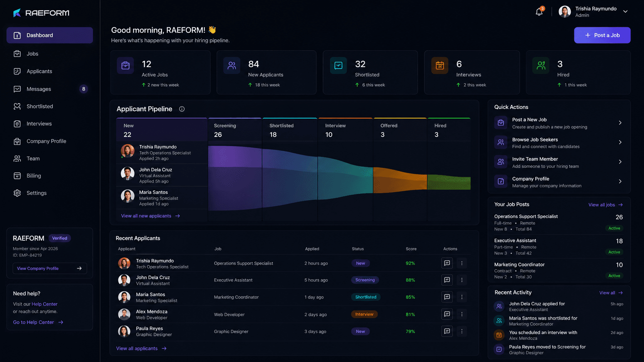Screen dimensions: 644x362
Task: Click the Messages unread count badge
Action: click(x=84, y=89)
